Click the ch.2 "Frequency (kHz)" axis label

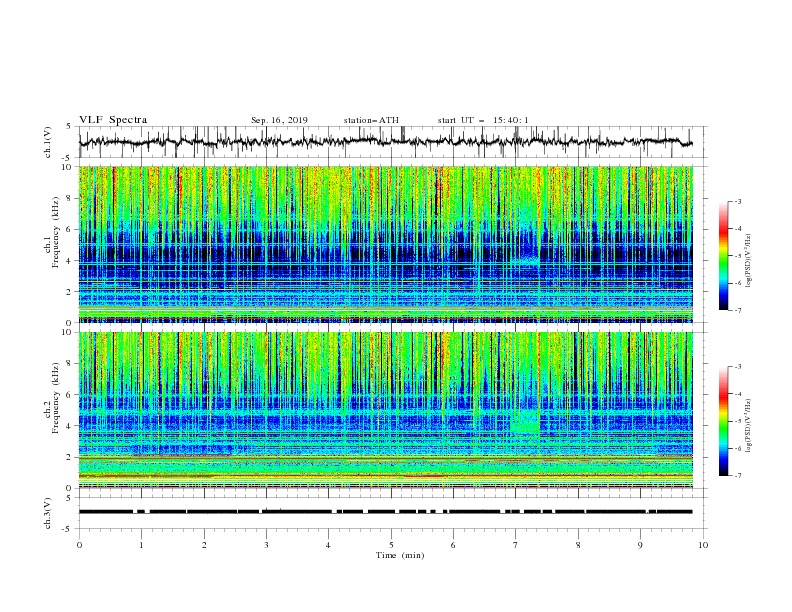tap(56, 398)
